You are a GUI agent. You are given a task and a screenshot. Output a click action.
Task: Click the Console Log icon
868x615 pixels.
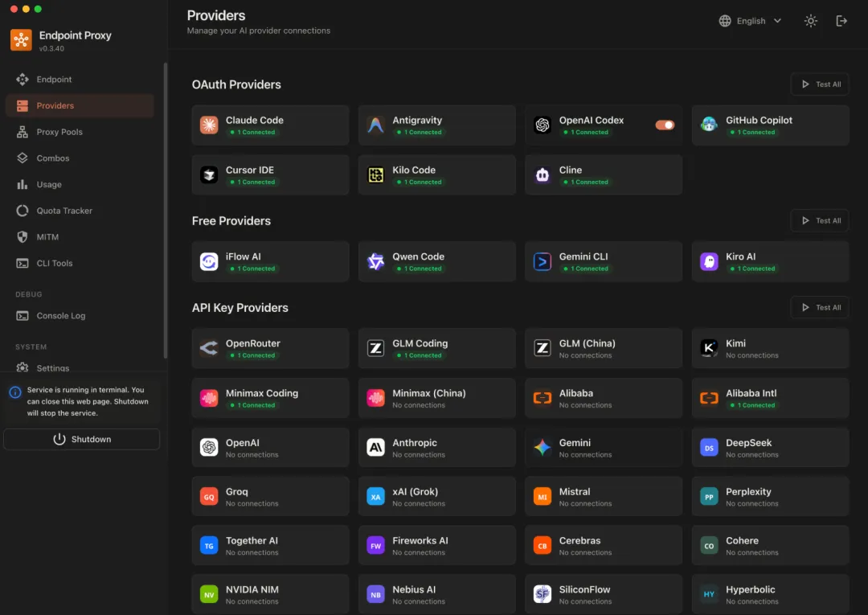pyautogui.click(x=23, y=316)
